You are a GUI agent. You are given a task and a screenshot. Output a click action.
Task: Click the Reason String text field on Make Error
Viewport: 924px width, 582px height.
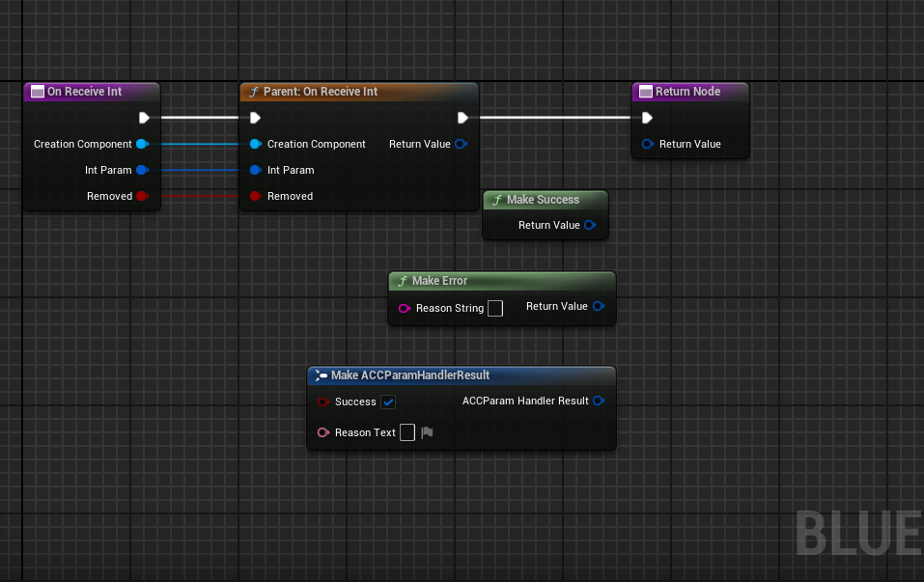click(495, 308)
